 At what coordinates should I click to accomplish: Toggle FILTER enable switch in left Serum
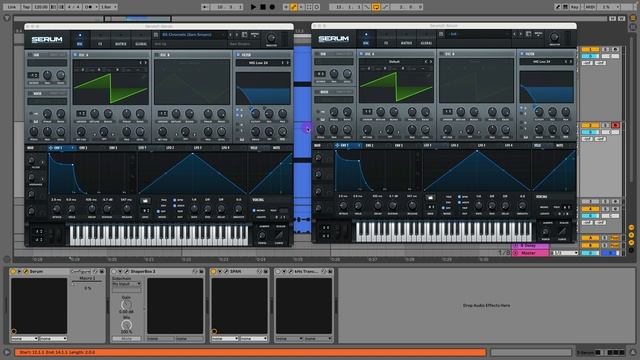[x=238, y=55]
